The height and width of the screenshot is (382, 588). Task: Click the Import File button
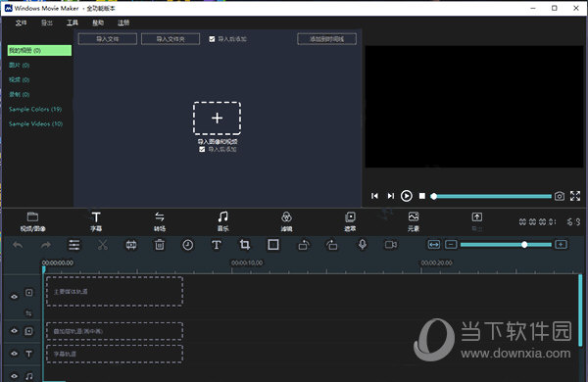click(x=108, y=39)
